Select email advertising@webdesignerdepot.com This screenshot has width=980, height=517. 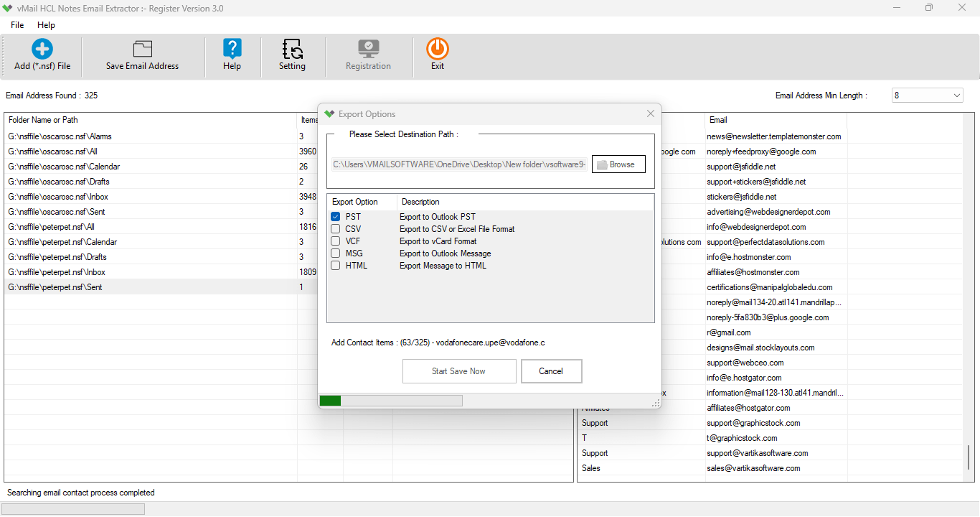pyautogui.click(x=768, y=212)
